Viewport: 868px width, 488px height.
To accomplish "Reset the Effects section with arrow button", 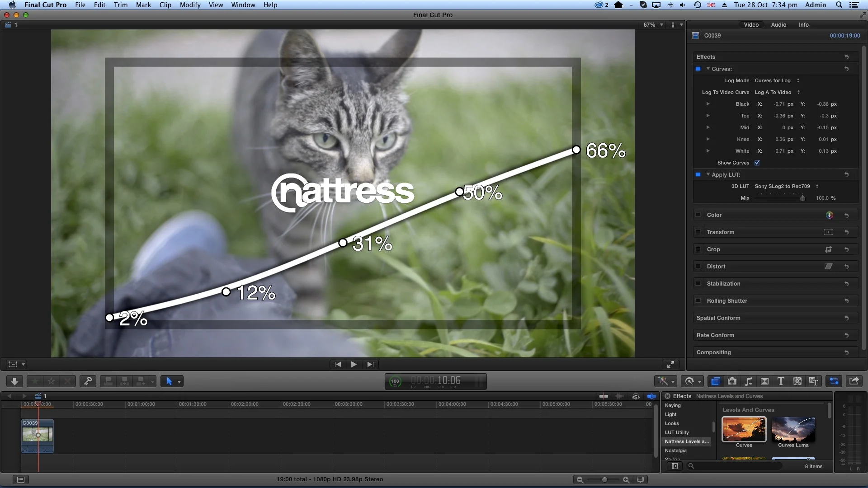I will coord(846,57).
